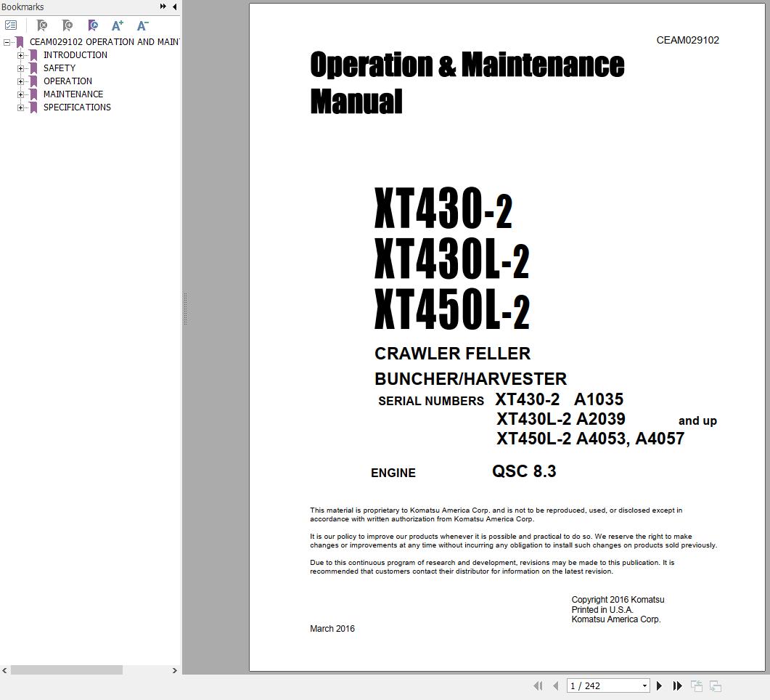Screen dimensions: 770x700
Task: Click the CRAWLER FELLER text
Action: [x=452, y=353]
